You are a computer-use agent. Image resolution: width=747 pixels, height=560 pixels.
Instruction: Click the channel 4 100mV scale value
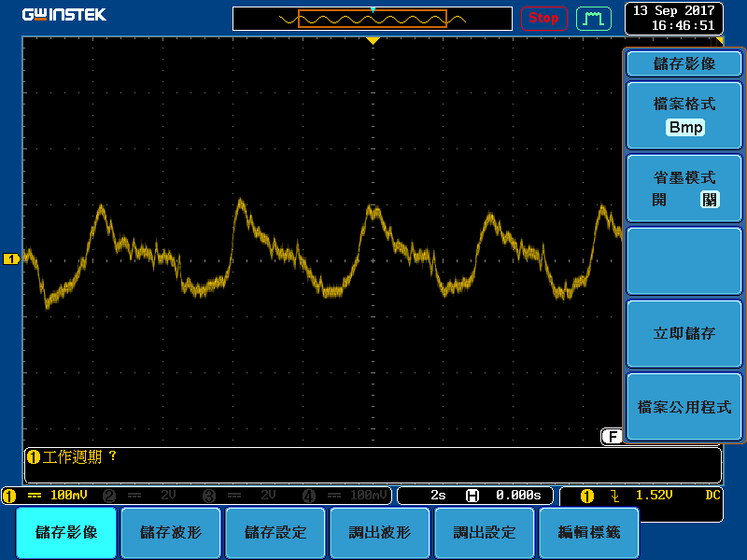[x=369, y=496]
